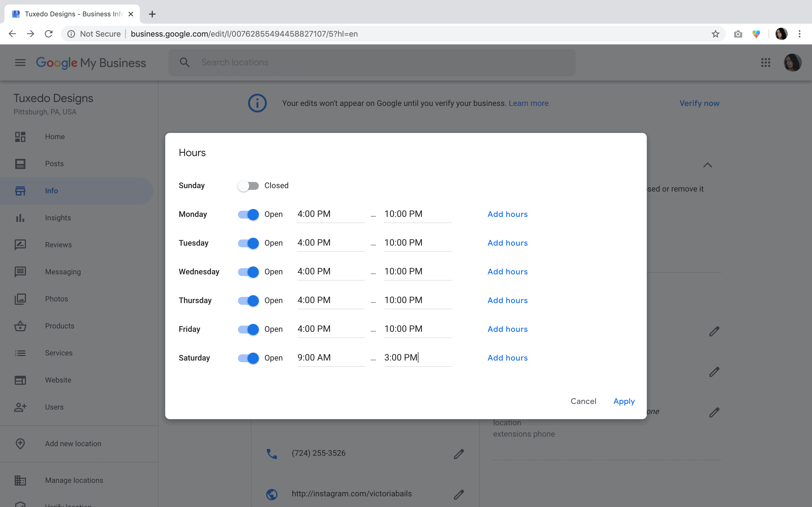The image size is (812, 507).
Task: Click the search magnifier icon
Action: click(185, 63)
